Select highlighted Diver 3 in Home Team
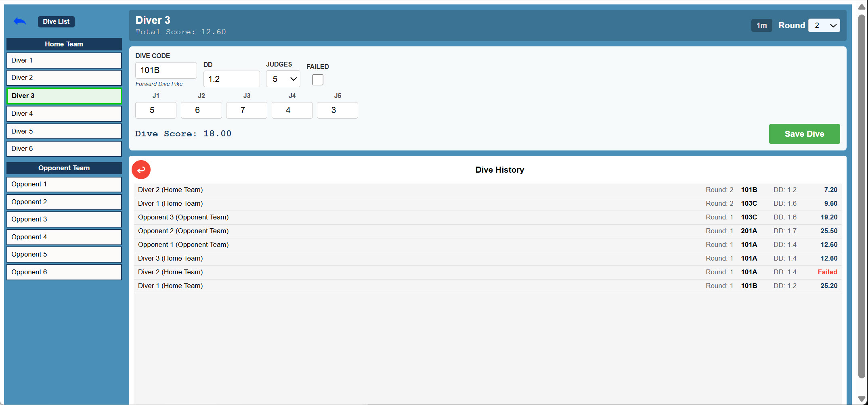 pos(64,96)
